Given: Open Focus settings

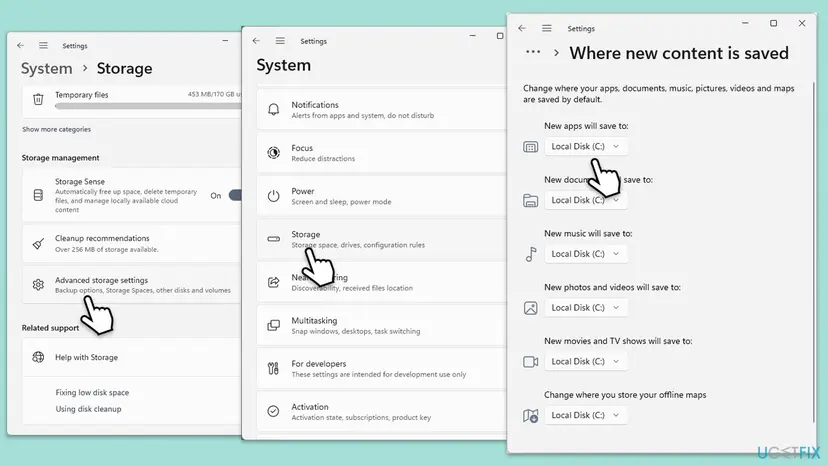Looking at the screenshot, I should coord(381,153).
